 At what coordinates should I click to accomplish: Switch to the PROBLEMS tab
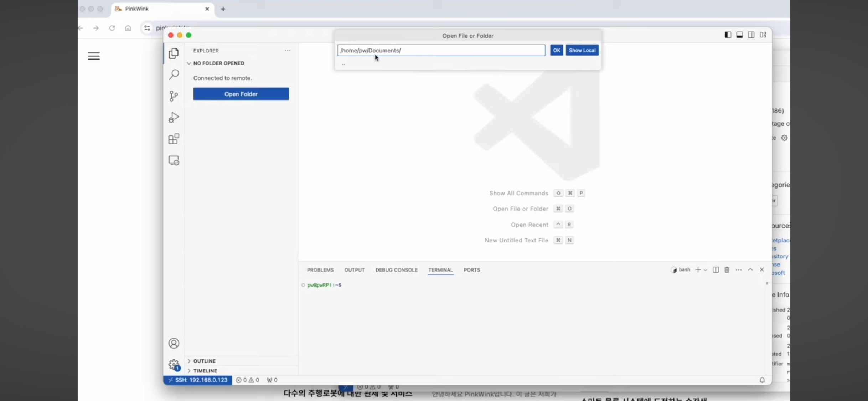click(320, 270)
